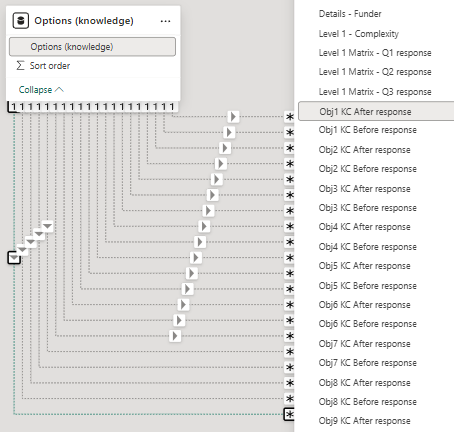This screenshot has height=432, width=454.
Task: Select Level 1 Matrix - Q2 response
Action: [x=375, y=72]
